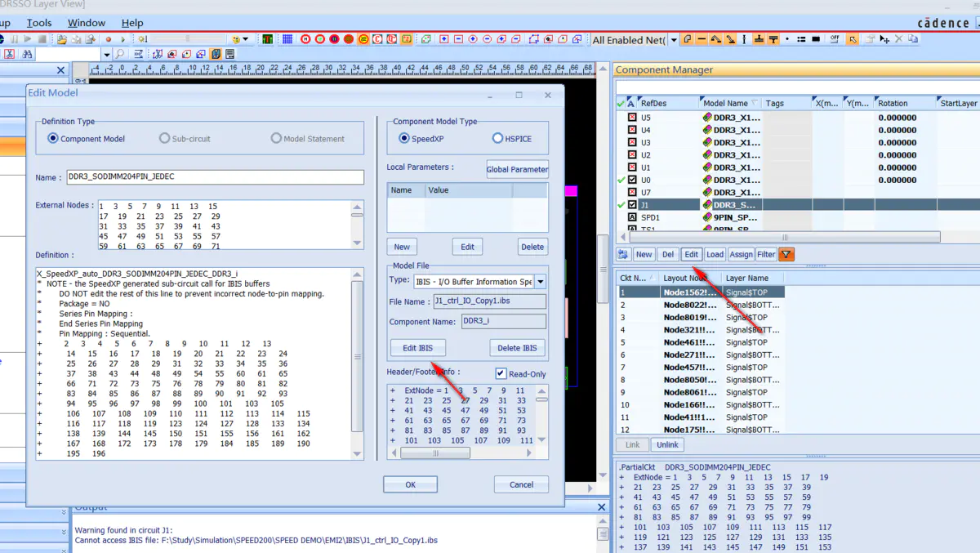Click the copy pages icon at toolbar end

pyautogui.click(x=913, y=39)
